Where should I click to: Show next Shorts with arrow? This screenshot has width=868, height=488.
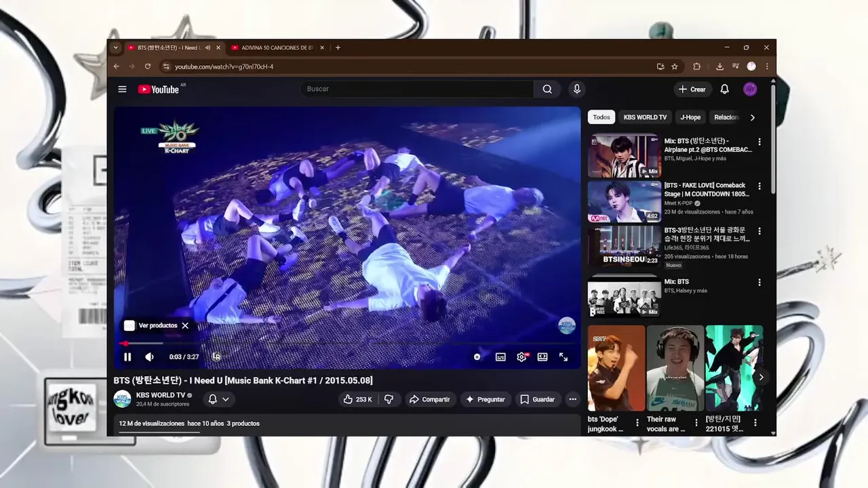pos(761,377)
